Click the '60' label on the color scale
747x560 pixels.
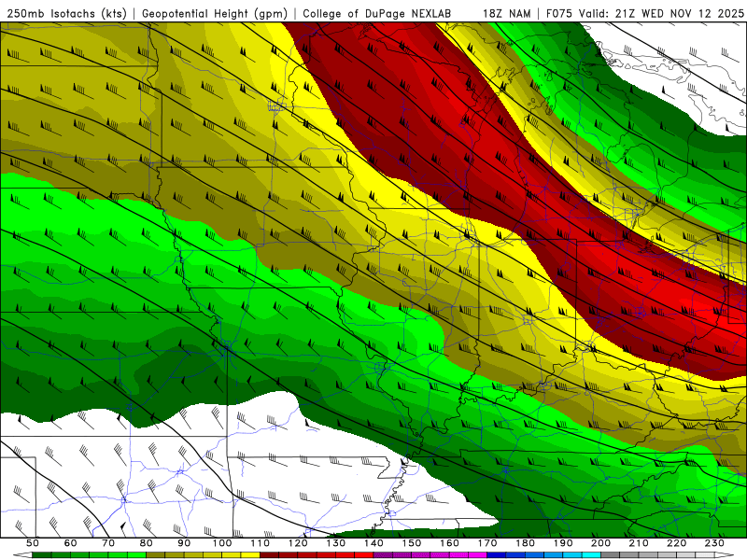point(71,543)
